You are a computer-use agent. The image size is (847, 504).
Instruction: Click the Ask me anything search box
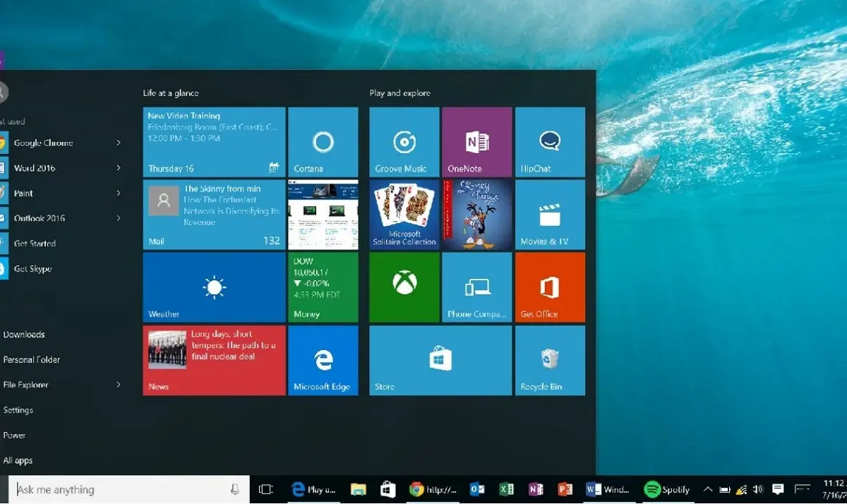point(129,489)
